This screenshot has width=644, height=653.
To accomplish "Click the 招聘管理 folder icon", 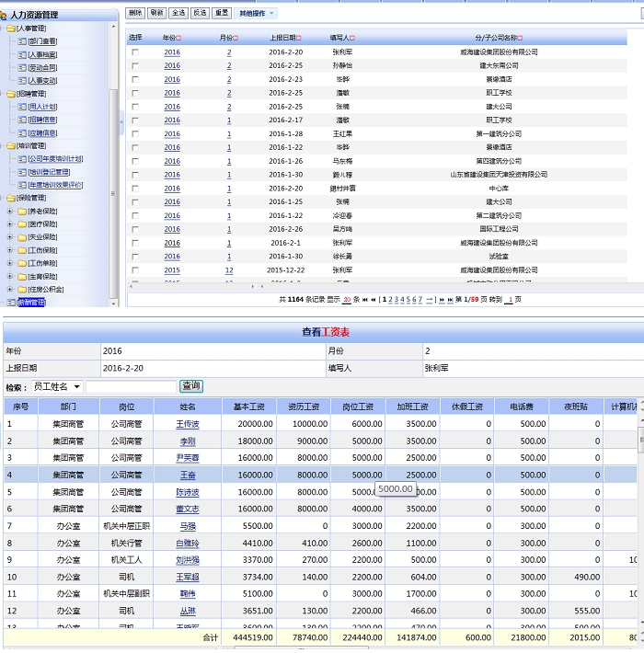I will click(11, 94).
